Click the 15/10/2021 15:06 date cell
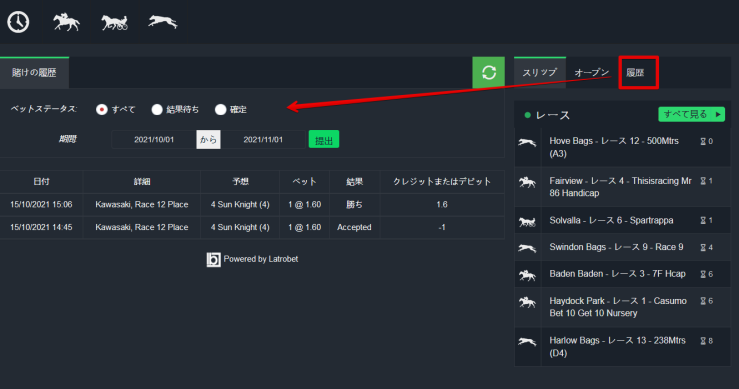The image size is (739, 389). (x=41, y=205)
